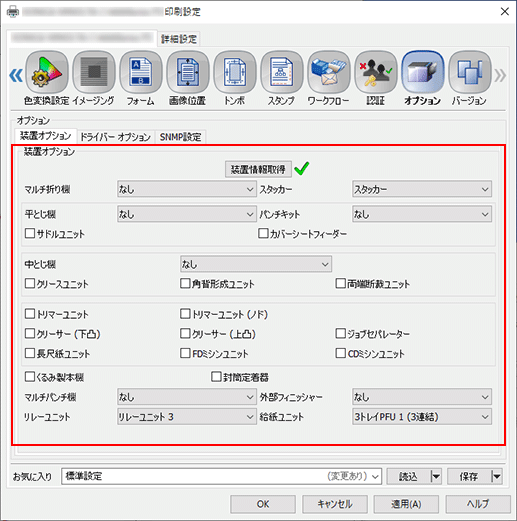The image size is (517, 521).
Task: Select the 認証 authentication icon
Action: pyautogui.click(x=376, y=72)
